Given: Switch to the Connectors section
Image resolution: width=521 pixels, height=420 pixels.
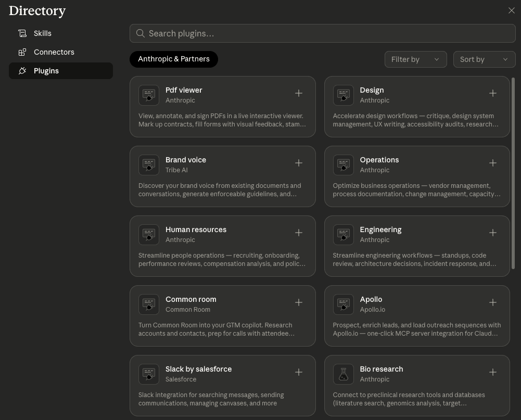Looking at the screenshot, I should (x=61, y=52).
